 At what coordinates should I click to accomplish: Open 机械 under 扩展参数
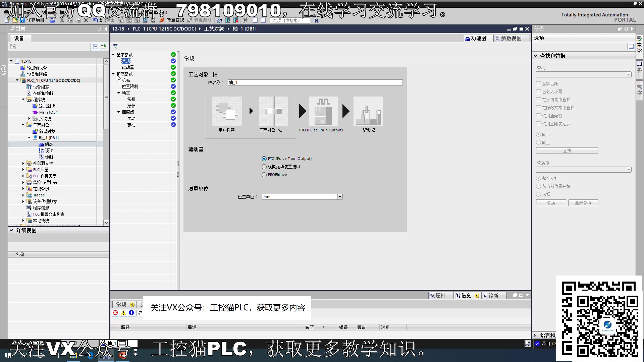126,80
